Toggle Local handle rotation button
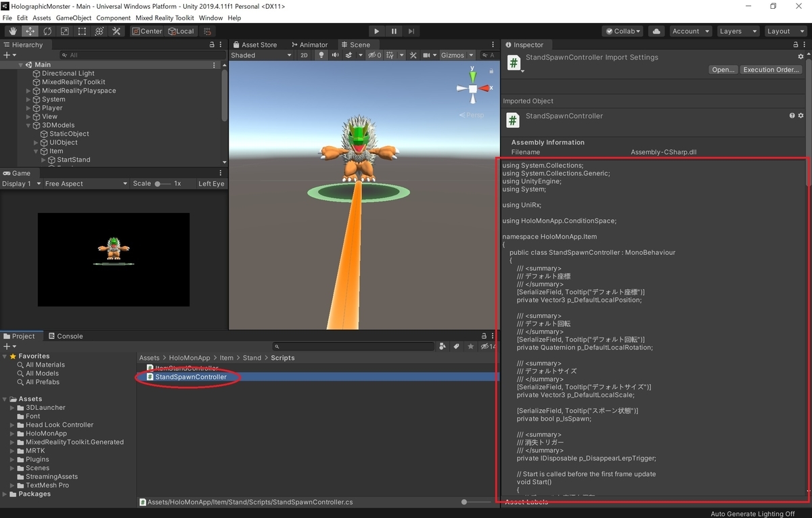This screenshot has width=812, height=518. [x=180, y=31]
